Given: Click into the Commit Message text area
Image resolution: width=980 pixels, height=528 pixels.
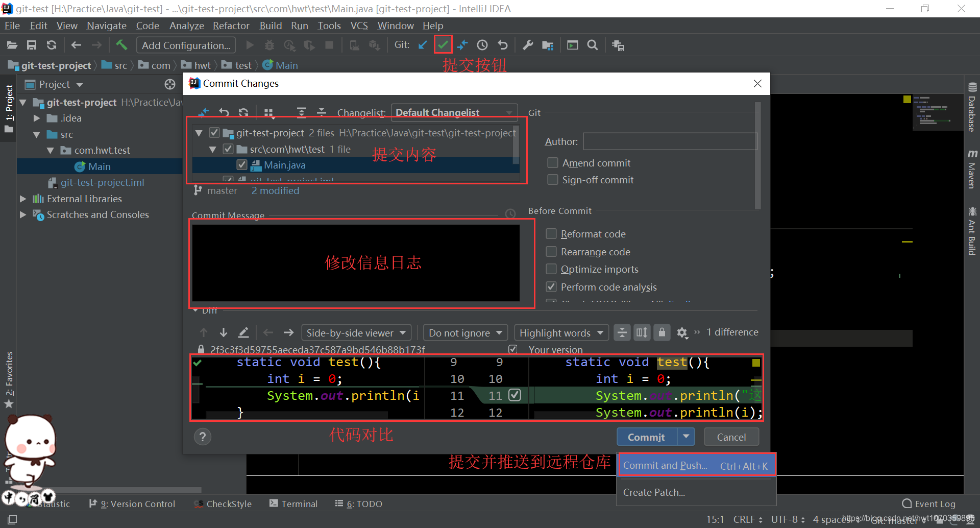Looking at the screenshot, I should tap(356, 263).
